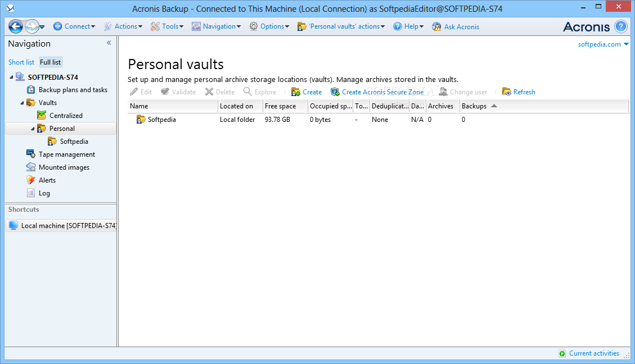Refresh the personal vaults list
This screenshot has width=635, height=364.
(x=519, y=92)
